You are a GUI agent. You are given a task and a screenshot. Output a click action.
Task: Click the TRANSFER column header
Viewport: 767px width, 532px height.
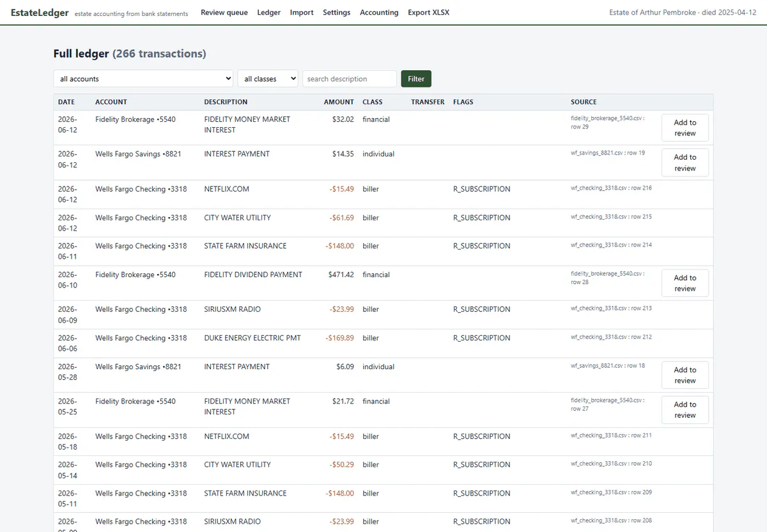tap(428, 102)
